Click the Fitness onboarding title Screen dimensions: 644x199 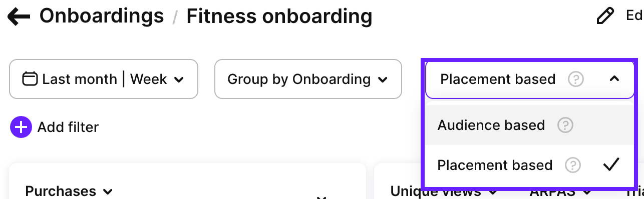tap(279, 16)
